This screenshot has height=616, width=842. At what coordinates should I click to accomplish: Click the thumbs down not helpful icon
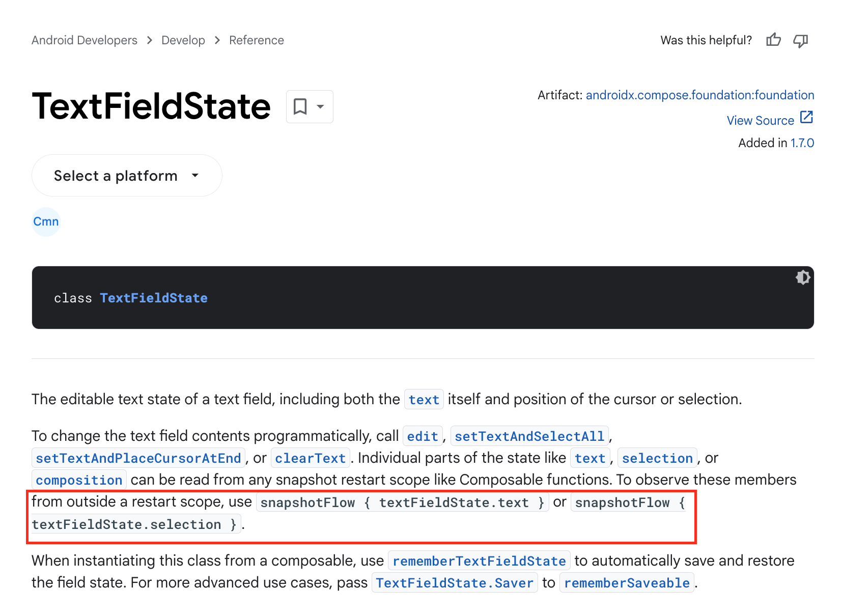click(801, 40)
